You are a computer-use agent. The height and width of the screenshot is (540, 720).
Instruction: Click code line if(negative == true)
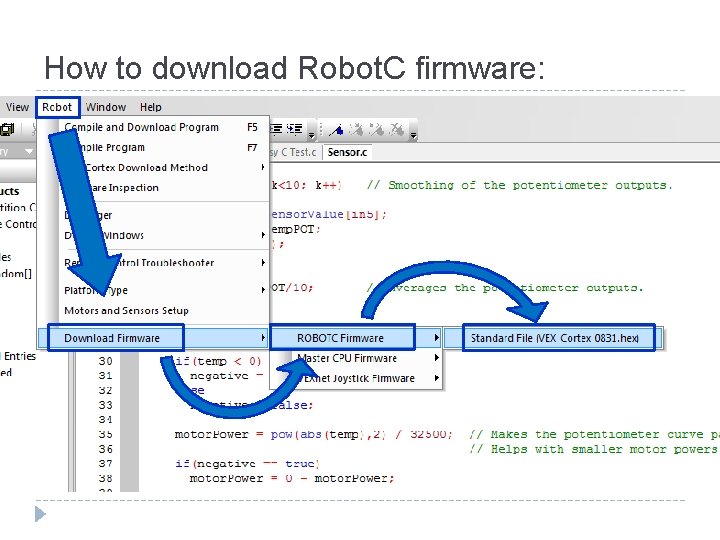click(248, 464)
